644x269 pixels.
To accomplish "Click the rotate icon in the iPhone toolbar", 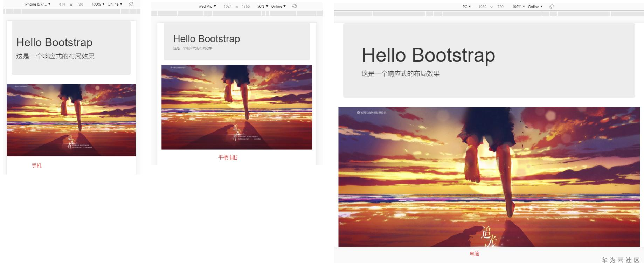I will (x=131, y=4).
